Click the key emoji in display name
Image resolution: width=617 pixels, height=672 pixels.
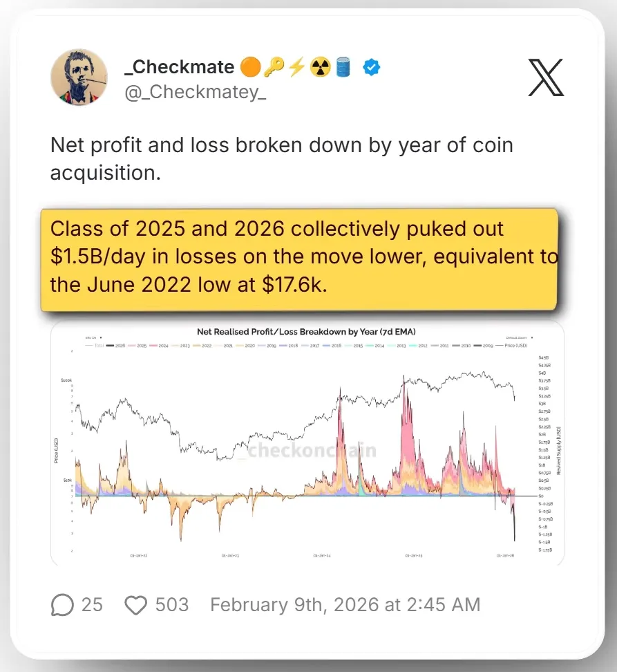click(274, 68)
